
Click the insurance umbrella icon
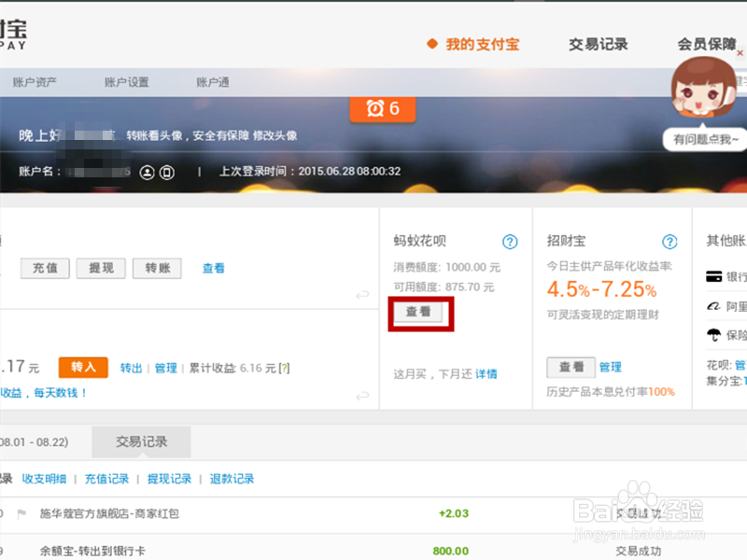click(x=713, y=335)
